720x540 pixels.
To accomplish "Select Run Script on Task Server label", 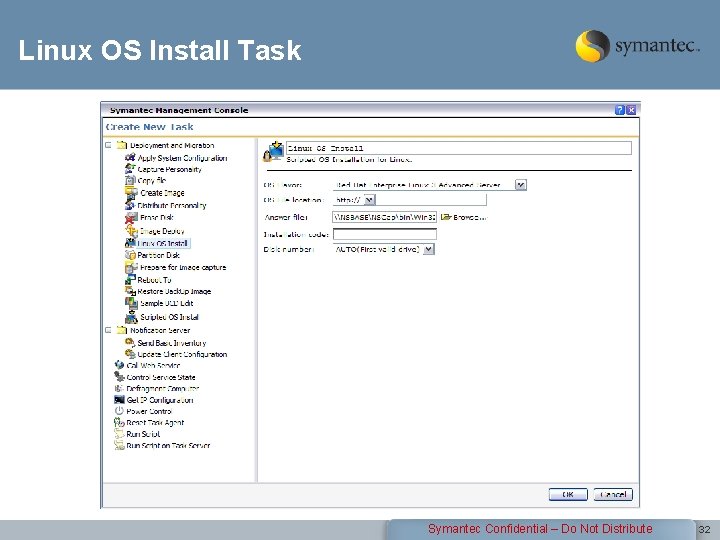I will (x=168, y=445).
